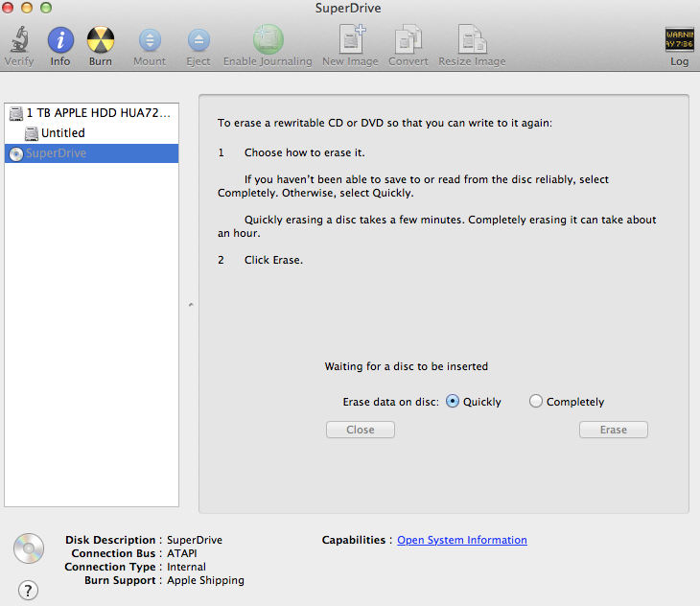Open the Info panel icon
This screenshot has width=700, height=606.
pos(60,39)
